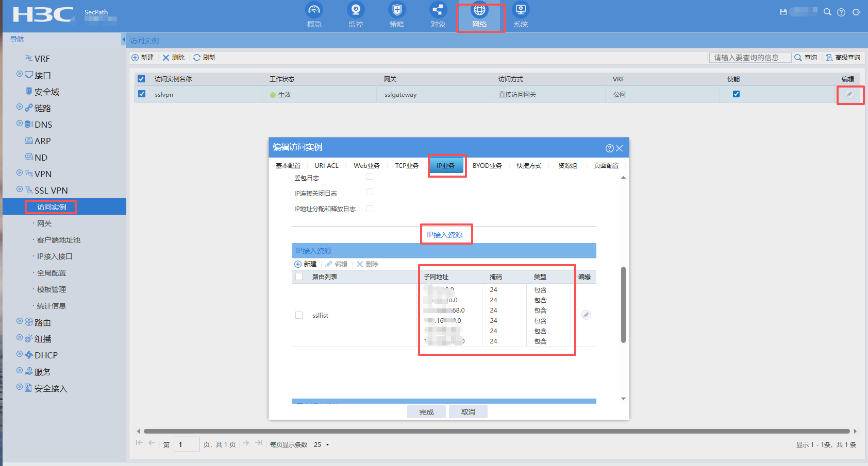Screen dimensions: 868x466
Task: Click the help question mark in dialog title
Action: pos(609,148)
